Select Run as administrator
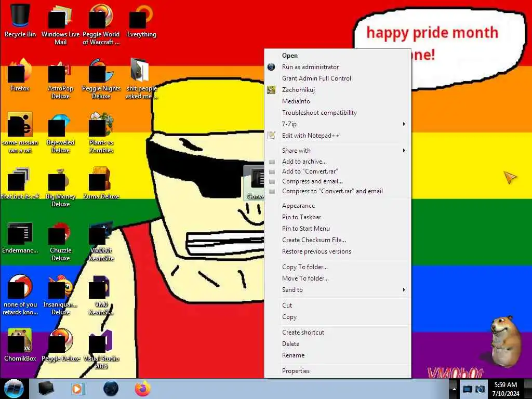This screenshot has width=532, height=399. [x=337, y=67]
